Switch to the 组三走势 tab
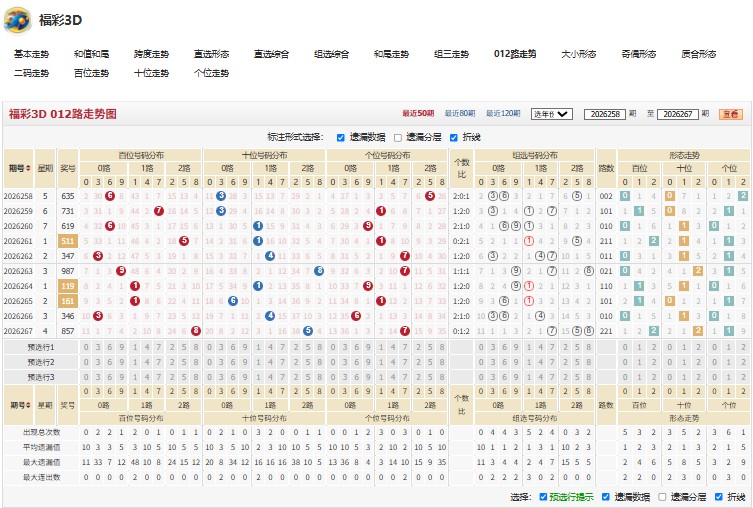 click(x=451, y=54)
